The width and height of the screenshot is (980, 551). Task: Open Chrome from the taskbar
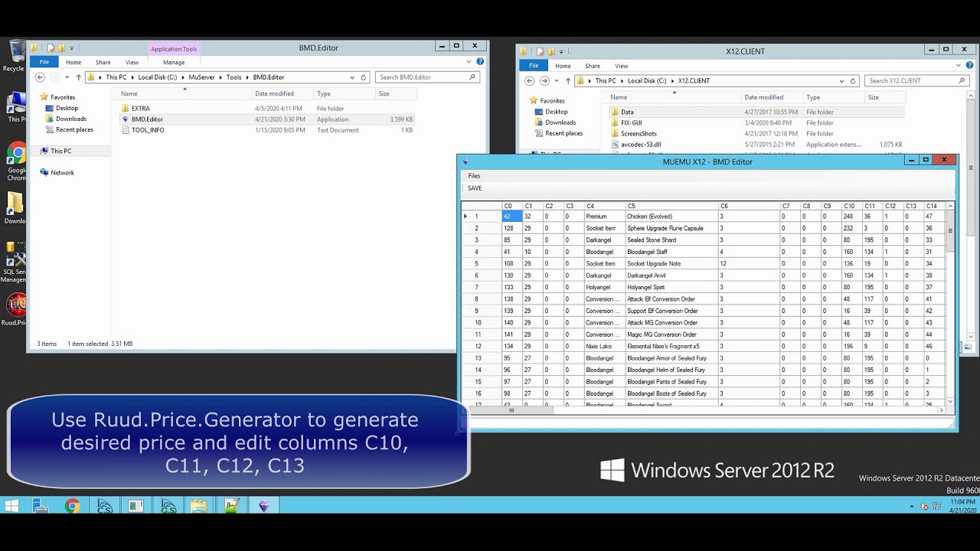click(72, 506)
